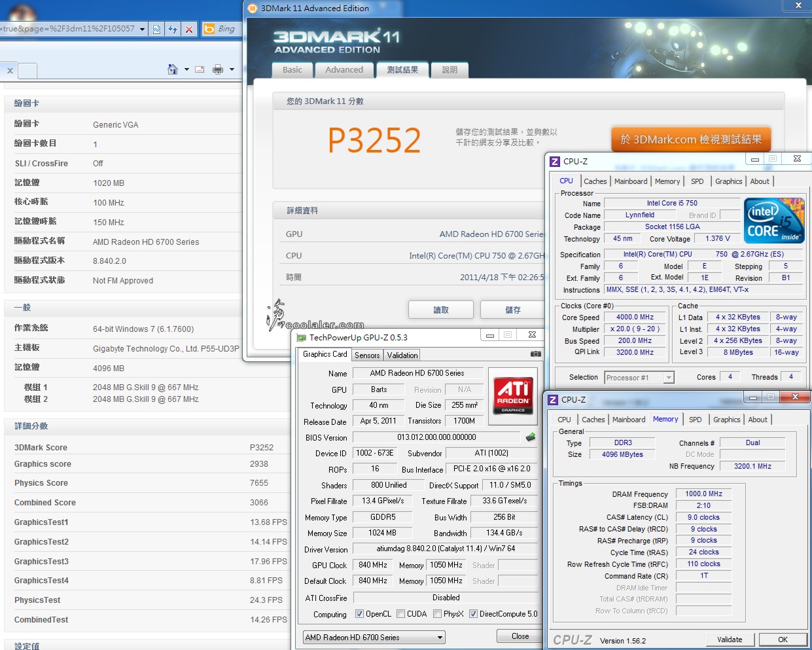Click the BIOS Version field in GPU-Z
The image size is (812, 650).
(x=436, y=437)
